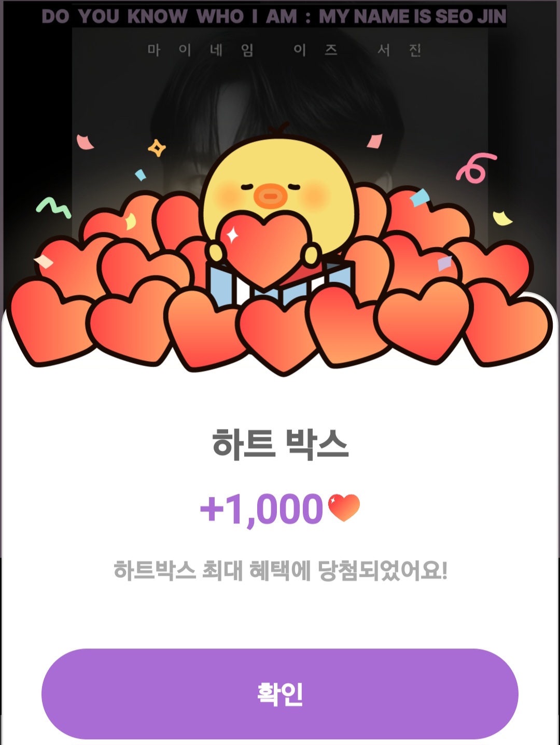The width and height of the screenshot is (560, 745).
Task: Click the yellow sparkle star confetti
Action: pyautogui.click(x=157, y=148)
